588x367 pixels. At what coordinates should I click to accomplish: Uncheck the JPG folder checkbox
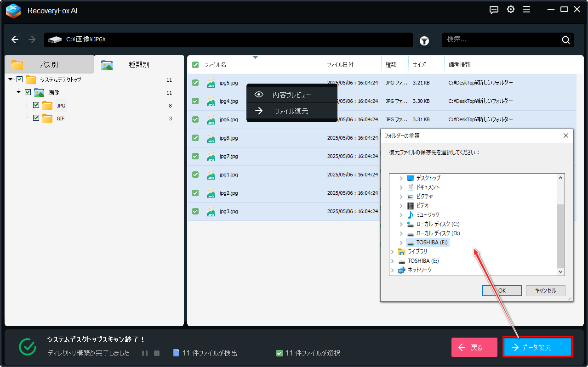point(36,105)
